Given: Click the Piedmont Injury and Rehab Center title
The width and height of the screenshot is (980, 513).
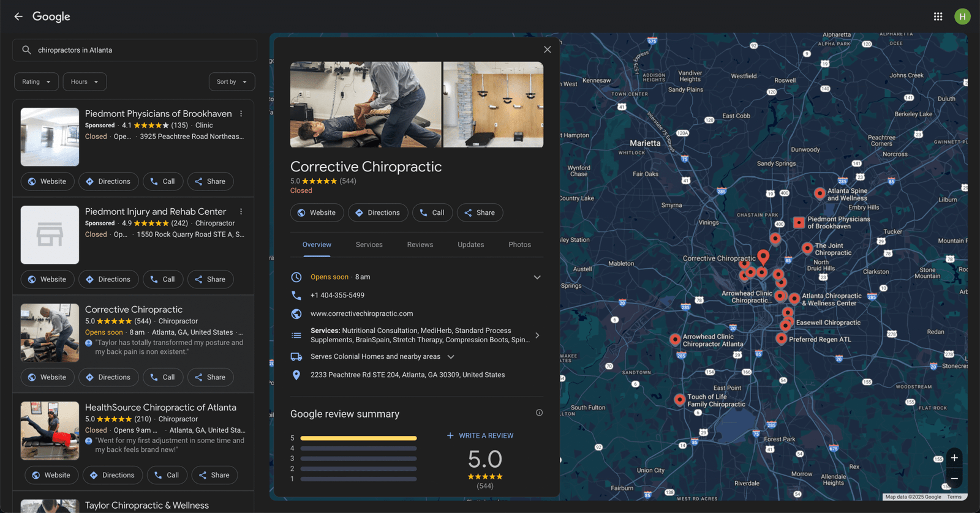Looking at the screenshot, I should pyautogui.click(x=156, y=212).
